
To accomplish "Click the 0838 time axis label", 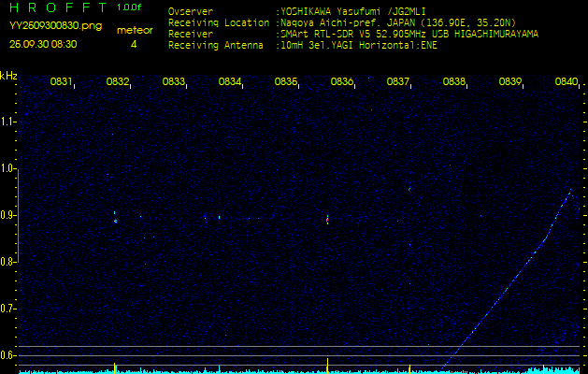I will click(x=453, y=81).
